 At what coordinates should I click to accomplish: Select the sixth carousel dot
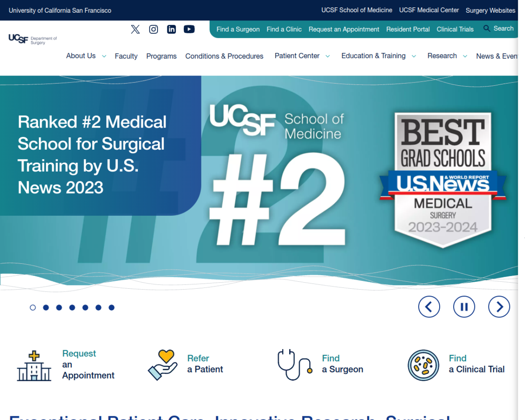pos(98,308)
